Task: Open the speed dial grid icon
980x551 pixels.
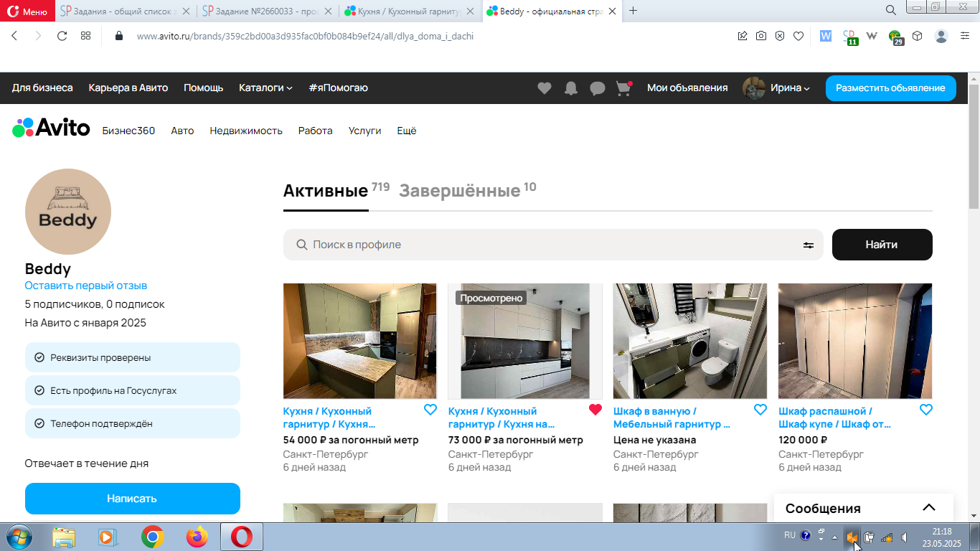Action: tap(85, 36)
